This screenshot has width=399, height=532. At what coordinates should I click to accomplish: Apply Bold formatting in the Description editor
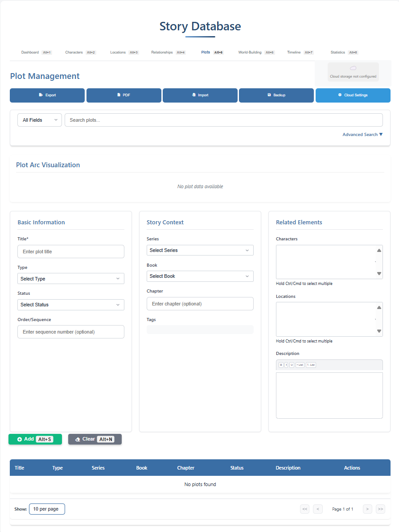281,365
